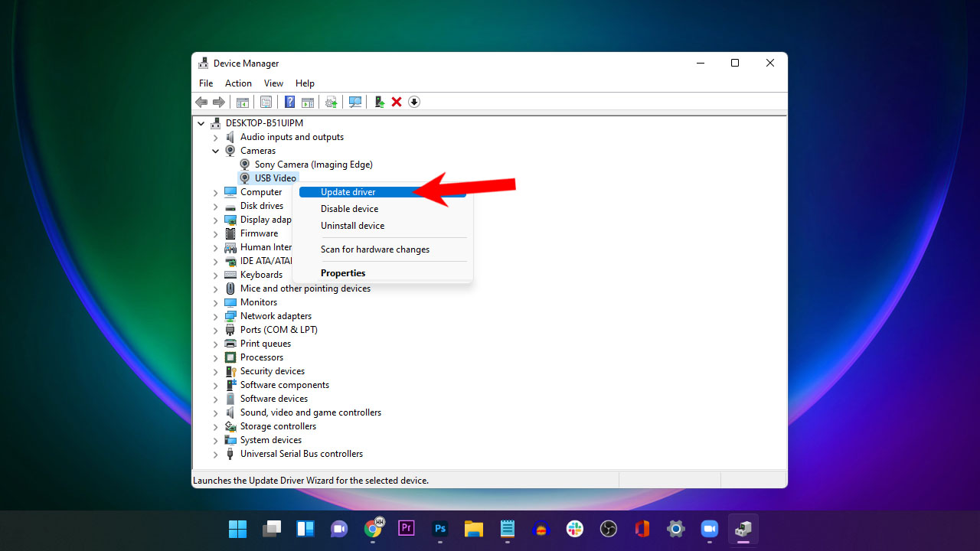The image size is (980, 551).
Task: Select the Sony Camera (Imaging Edge) device
Action: [314, 164]
